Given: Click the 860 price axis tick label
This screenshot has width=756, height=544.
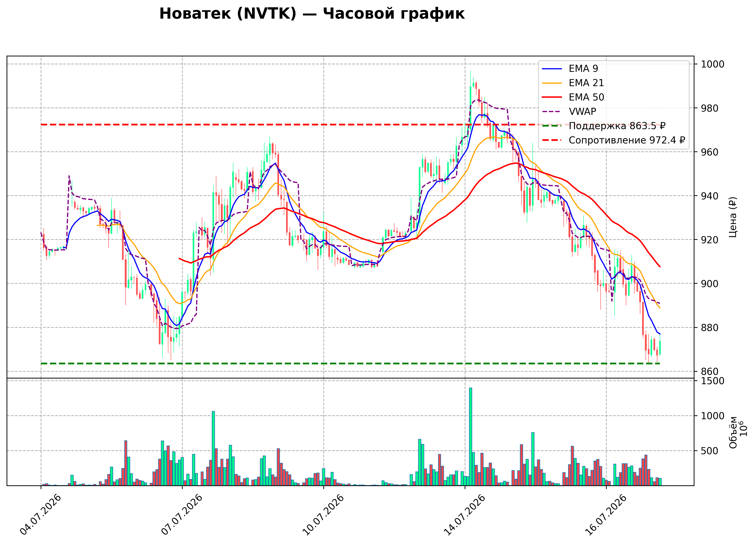Looking at the screenshot, I should coord(710,371).
